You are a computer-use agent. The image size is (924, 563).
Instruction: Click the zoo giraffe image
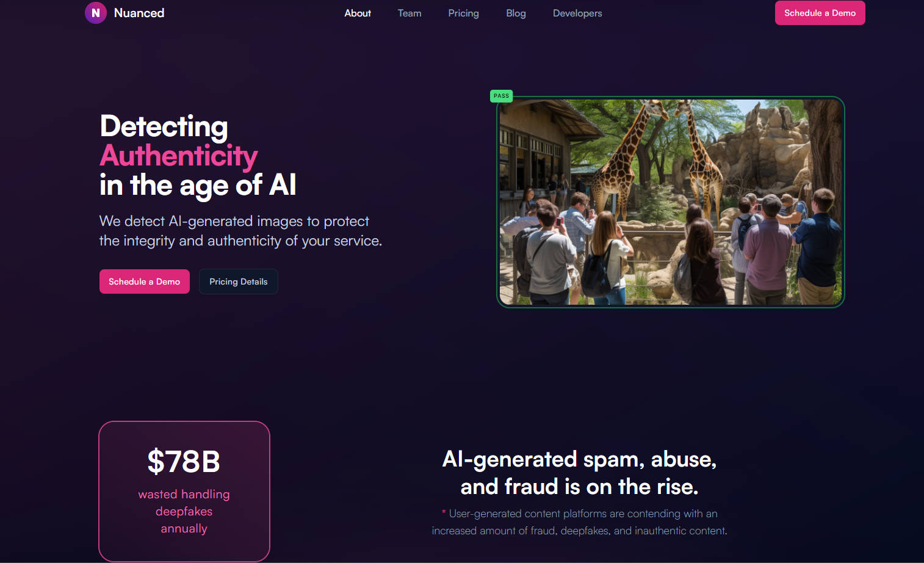pos(670,202)
